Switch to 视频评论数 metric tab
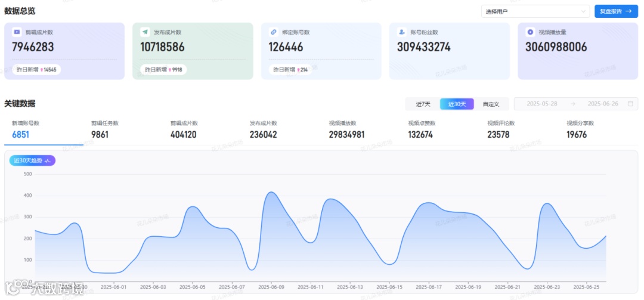This screenshot has width=644, height=300. click(519, 129)
